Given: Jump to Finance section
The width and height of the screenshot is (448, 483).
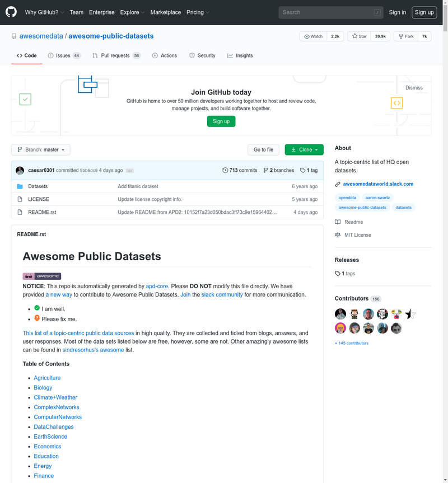Looking at the screenshot, I should coord(44,476).
